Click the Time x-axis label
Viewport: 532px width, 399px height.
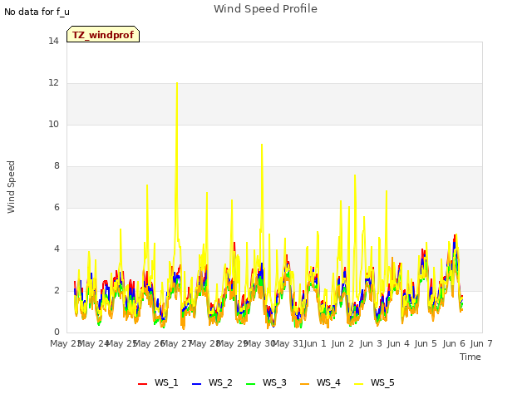pos(470,357)
